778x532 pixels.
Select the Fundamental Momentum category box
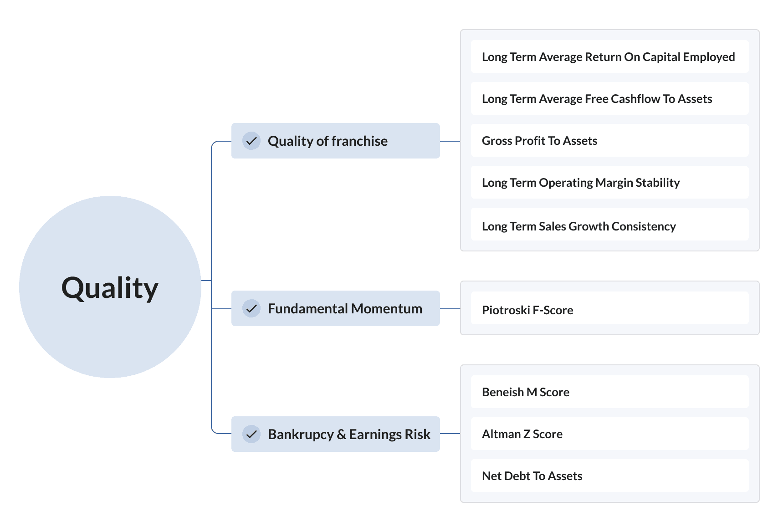point(336,308)
